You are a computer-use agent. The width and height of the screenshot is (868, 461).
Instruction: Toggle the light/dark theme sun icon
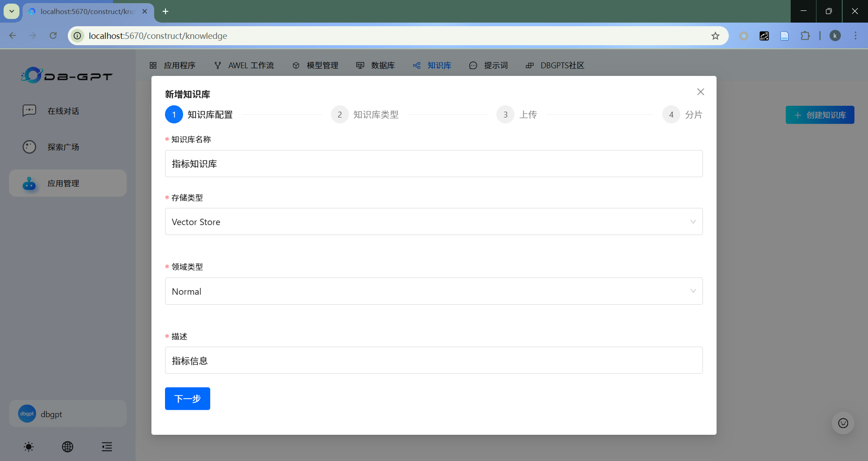[28, 447]
